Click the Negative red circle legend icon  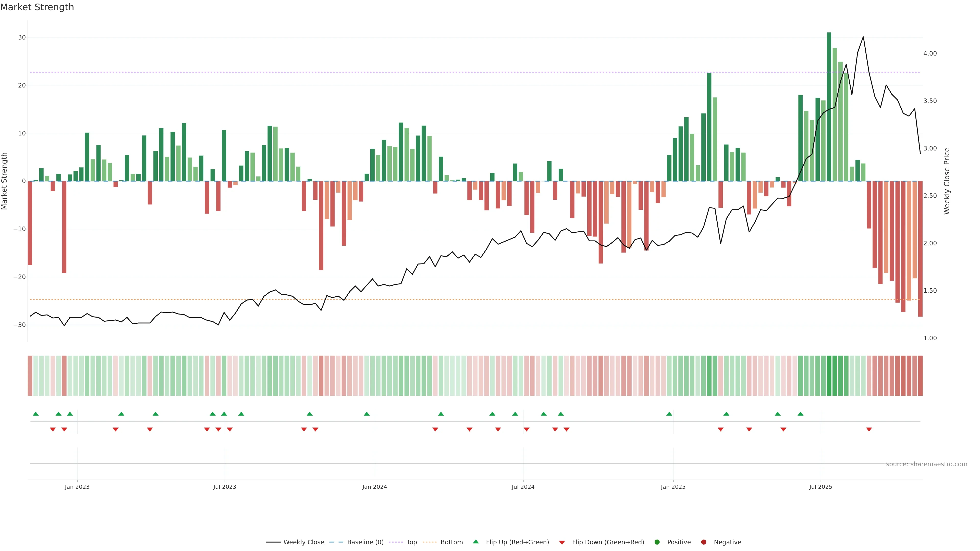click(x=704, y=542)
